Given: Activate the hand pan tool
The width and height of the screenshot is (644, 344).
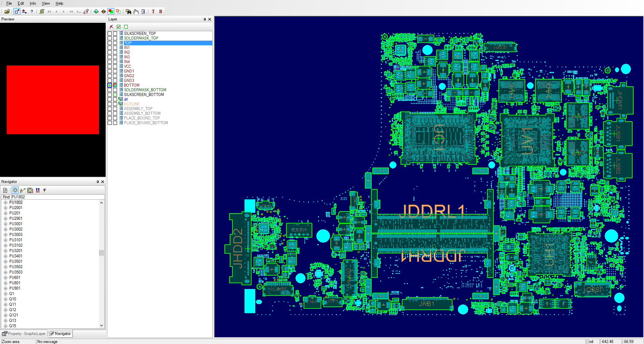Looking at the screenshot, I should click(136, 11).
